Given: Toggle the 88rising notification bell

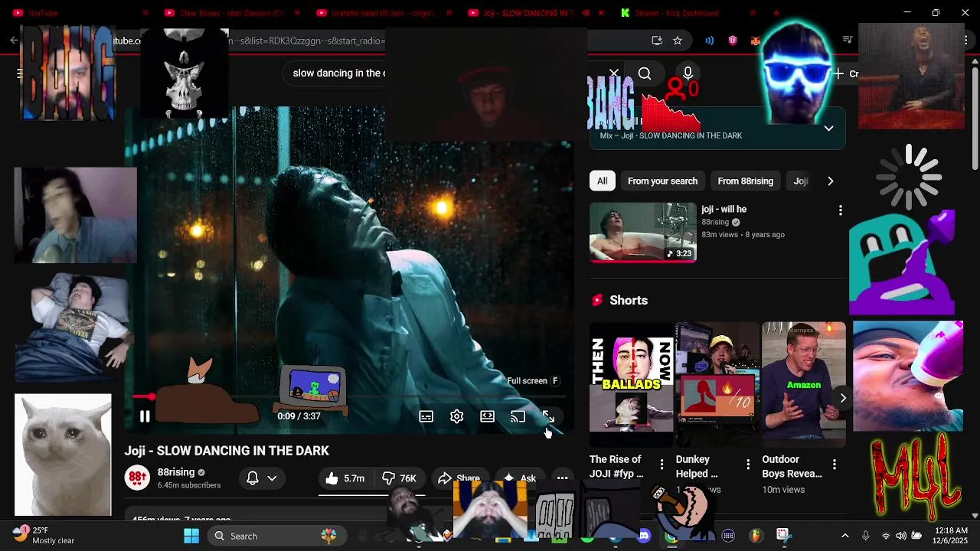Looking at the screenshot, I should click(x=253, y=478).
